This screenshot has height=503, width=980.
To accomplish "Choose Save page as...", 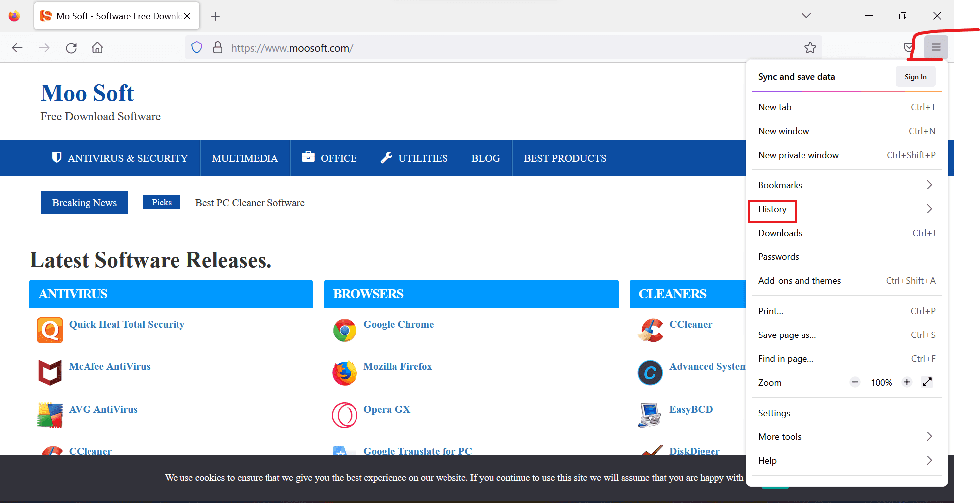I will coord(847,335).
